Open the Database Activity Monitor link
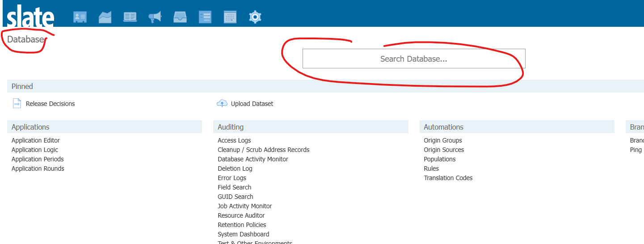Viewport: 644px width, 244px height. click(x=253, y=159)
